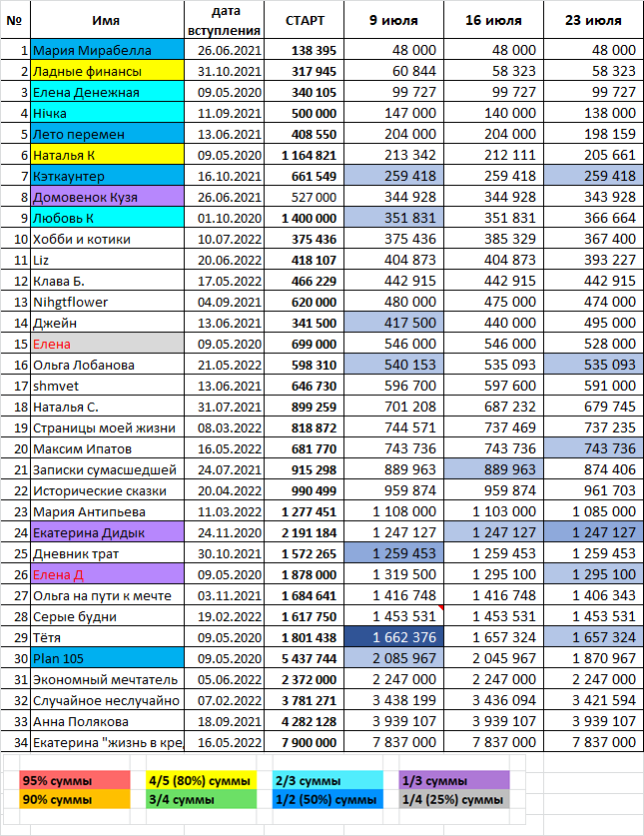Click the 'Лето перемен' cell
This screenshot has width=644, height=836.
click(x=107, y=134)
